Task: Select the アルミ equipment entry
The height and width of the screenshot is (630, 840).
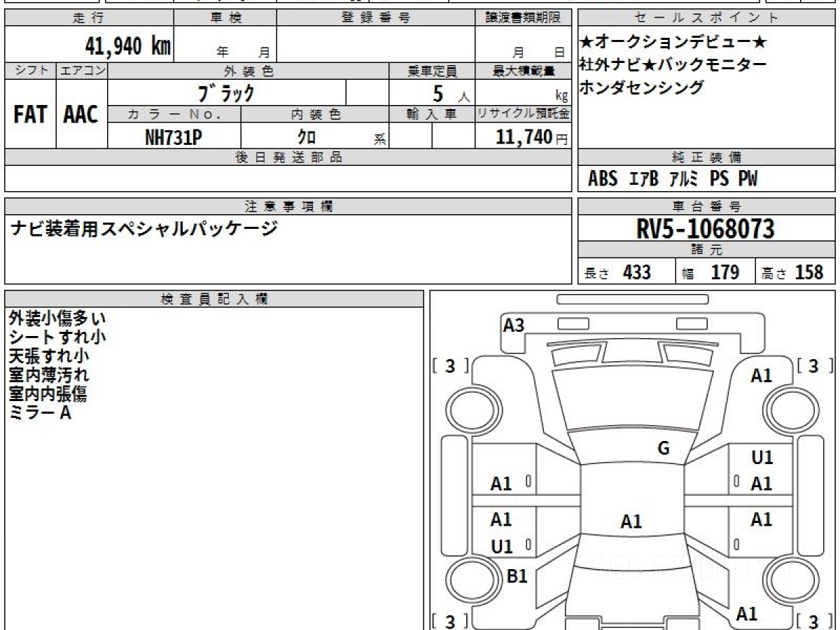Action: [684, 179]
